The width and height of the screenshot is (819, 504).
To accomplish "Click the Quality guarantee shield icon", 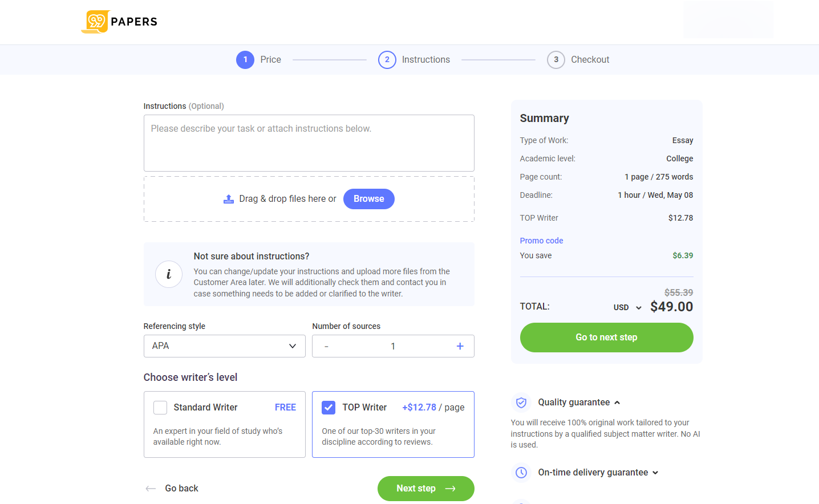I will pyautogui.click(x=521, y=403).
